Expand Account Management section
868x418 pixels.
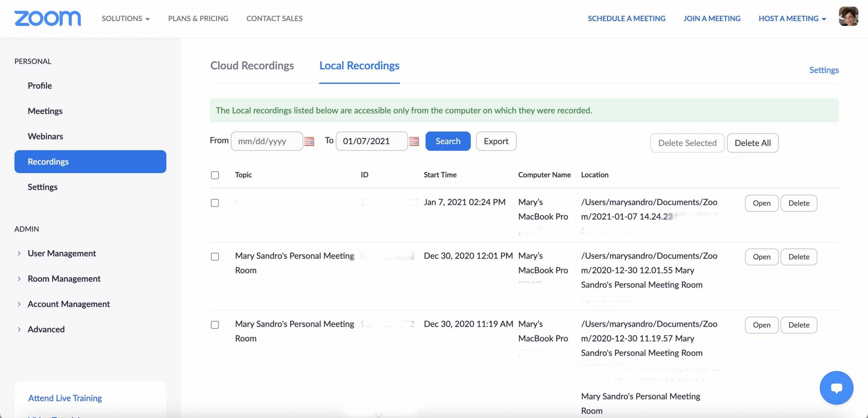point(69,304)
